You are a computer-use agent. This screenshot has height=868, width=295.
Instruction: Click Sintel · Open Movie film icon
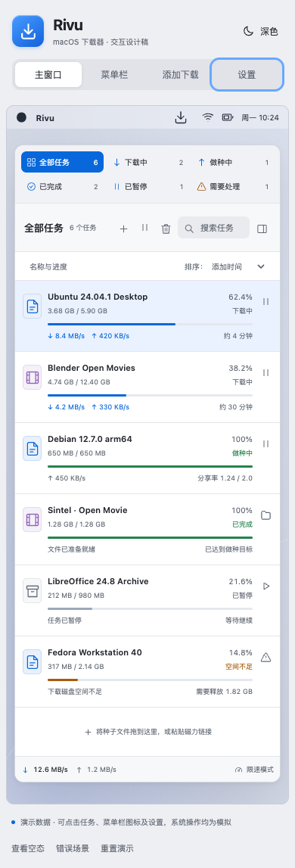[x=32, y=520]
